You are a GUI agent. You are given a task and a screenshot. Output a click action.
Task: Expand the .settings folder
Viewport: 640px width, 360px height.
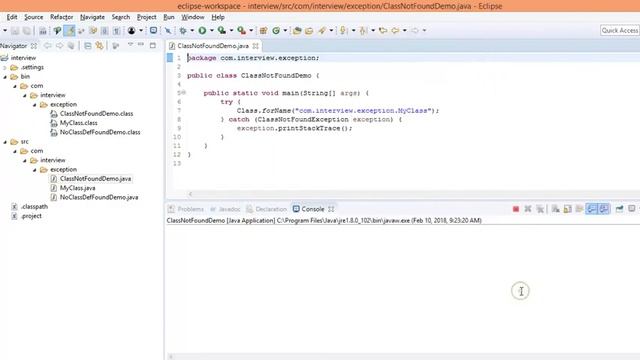[x=5, y=67]
